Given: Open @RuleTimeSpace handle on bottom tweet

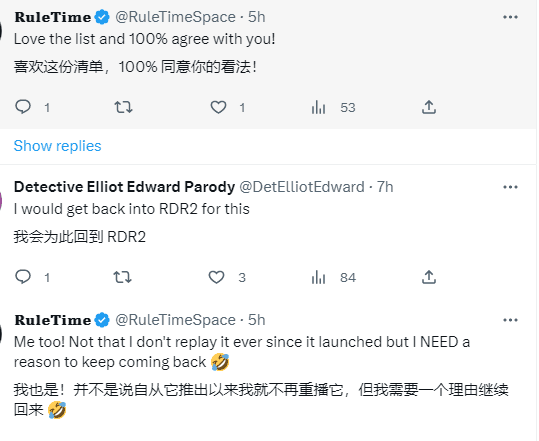Looking at the screenshot, I should (175, 320).
